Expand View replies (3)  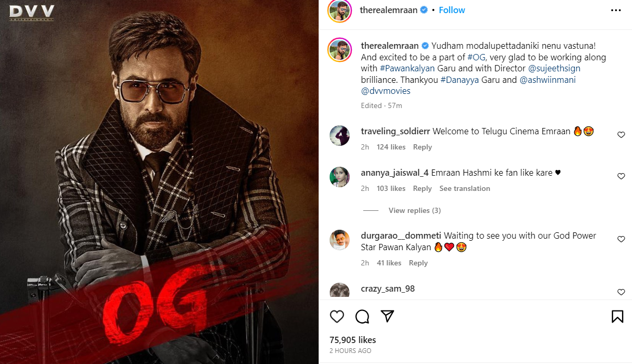(414, 210)
